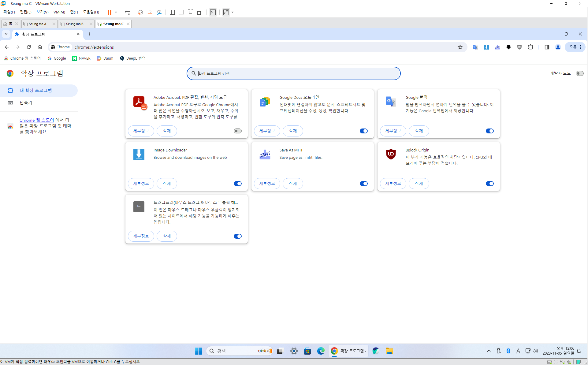
Task: Enable the Adobe Acrobat extension toggle
Action: pos(238,131)
